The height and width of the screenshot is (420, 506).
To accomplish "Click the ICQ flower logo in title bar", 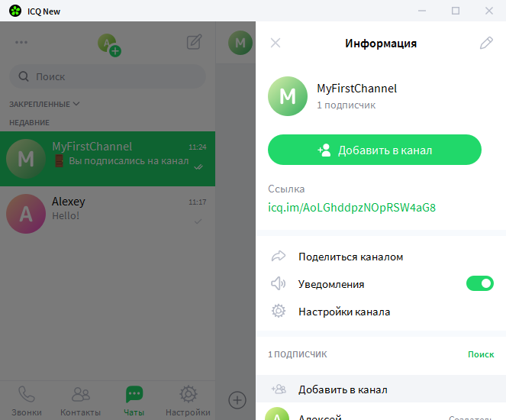I will click(15, 11).
